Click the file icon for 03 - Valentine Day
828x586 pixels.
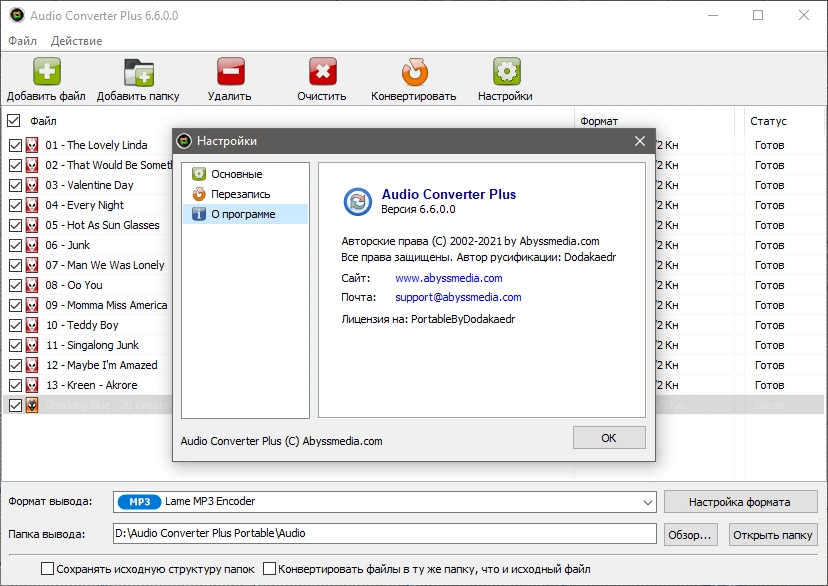point(32,185)
